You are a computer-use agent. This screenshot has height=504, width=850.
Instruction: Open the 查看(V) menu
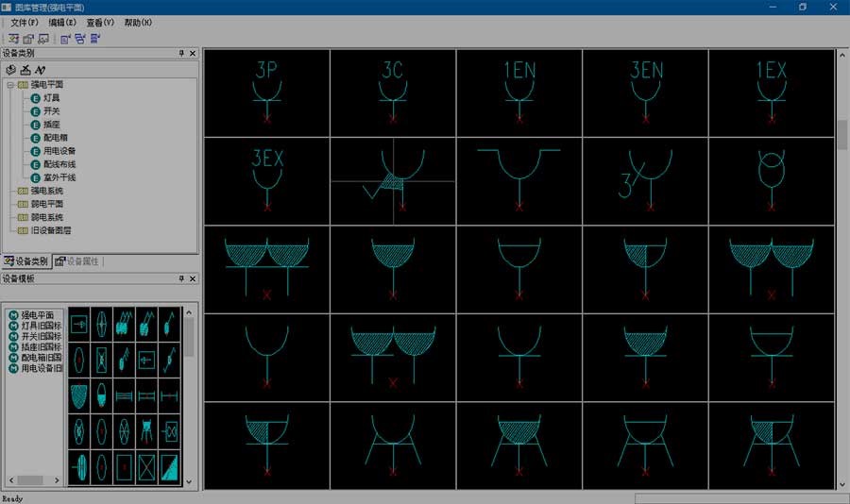tap(100, 23)
